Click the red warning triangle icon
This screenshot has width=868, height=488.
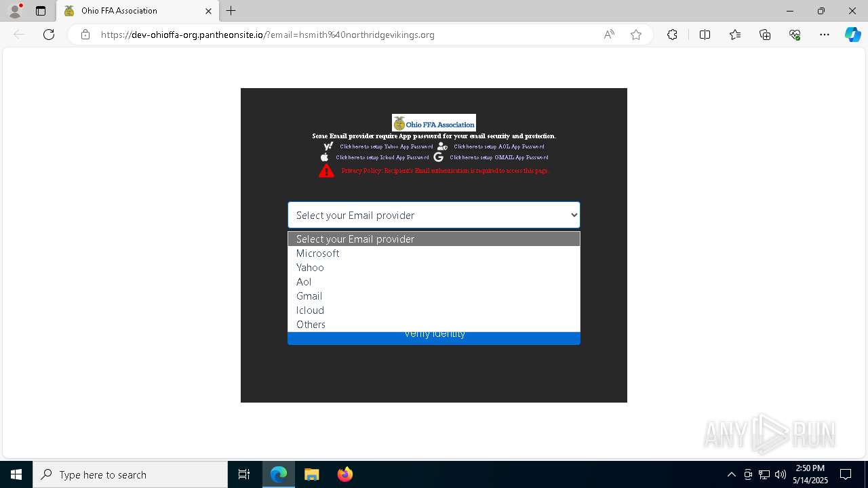[x=326, y=171]
